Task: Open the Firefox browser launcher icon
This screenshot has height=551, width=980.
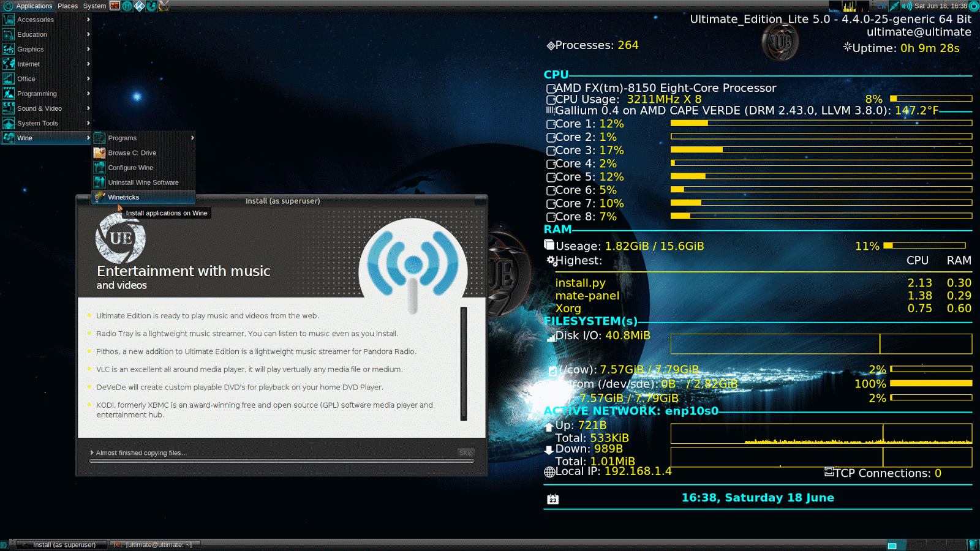Action: pyautogui.click(x=151, y=6)
